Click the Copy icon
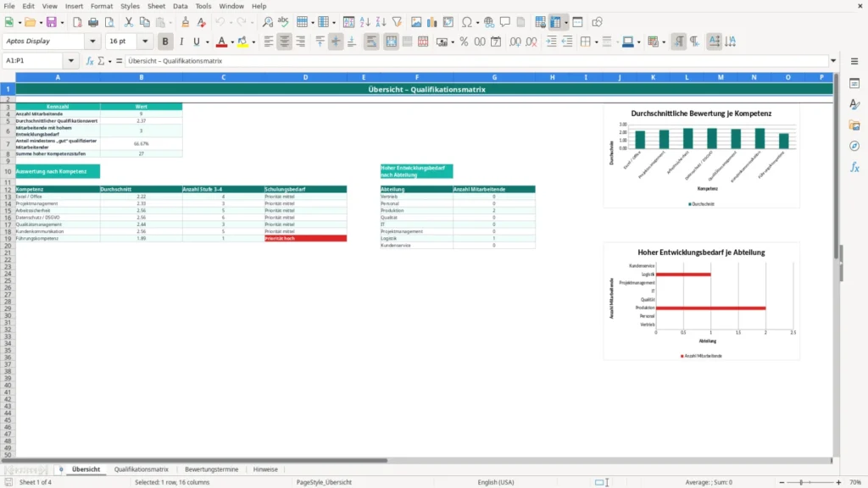868x488 pixels. [144, 22]
